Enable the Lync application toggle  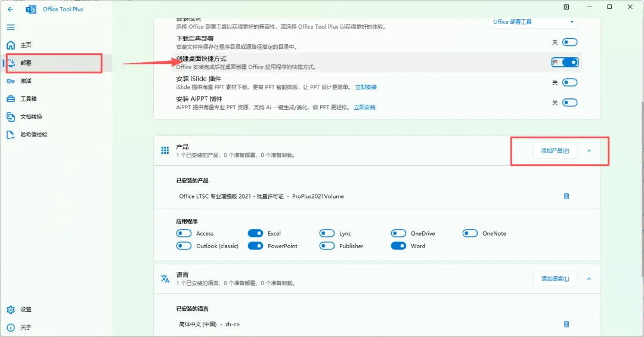[327, 233]
